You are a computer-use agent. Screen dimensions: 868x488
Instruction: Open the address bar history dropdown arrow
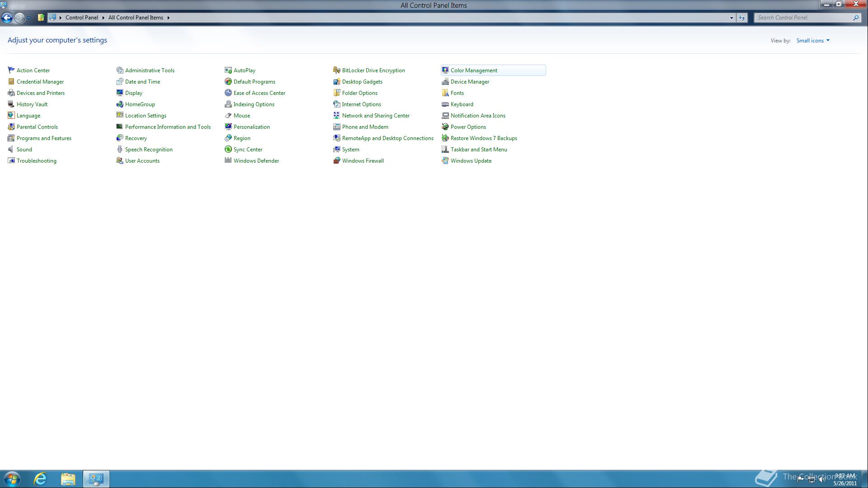pyautogui.click(x=731, y=18)
